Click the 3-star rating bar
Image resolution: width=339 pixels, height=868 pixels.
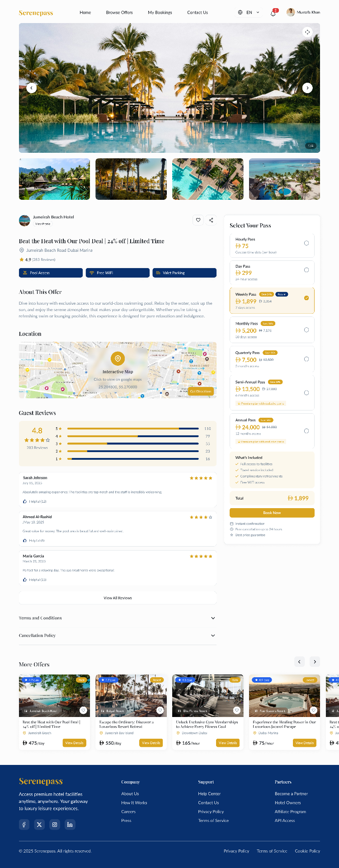[x=133, y=443]
